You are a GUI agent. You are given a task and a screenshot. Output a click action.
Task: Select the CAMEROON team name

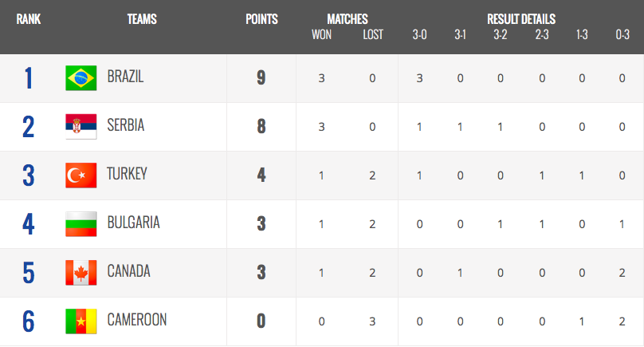click(x=137, y=320)
